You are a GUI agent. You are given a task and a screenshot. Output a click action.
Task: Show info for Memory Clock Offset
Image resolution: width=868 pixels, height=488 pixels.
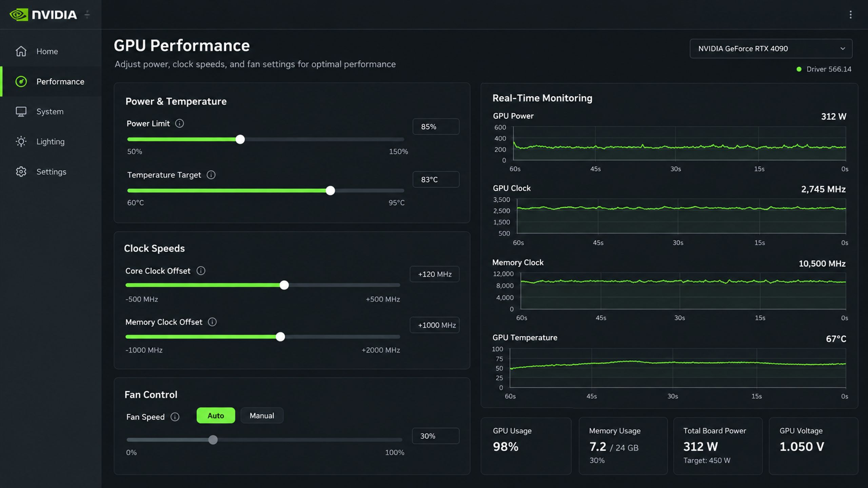pyautogui.click(x=212, y=322)
